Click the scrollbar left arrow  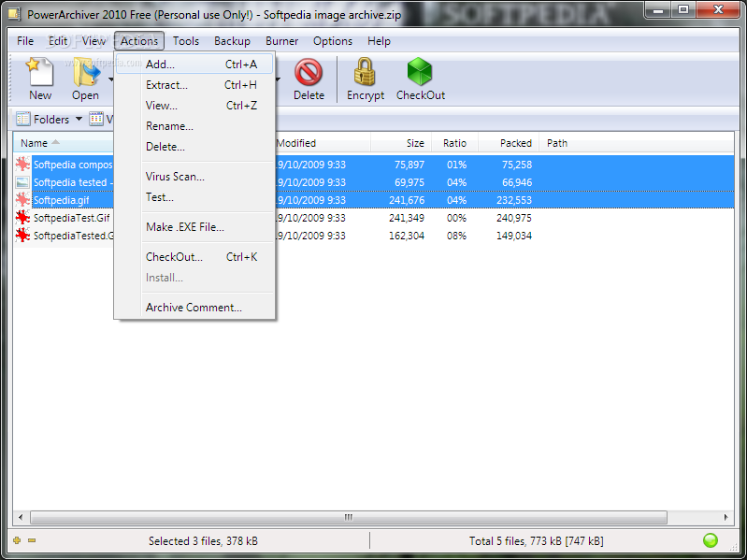[20, 517]
